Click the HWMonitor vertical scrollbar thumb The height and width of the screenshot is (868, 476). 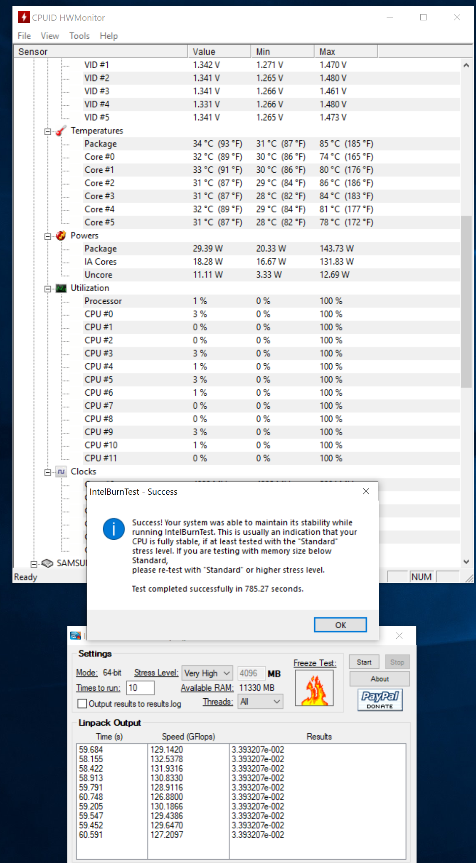point(466,301)
